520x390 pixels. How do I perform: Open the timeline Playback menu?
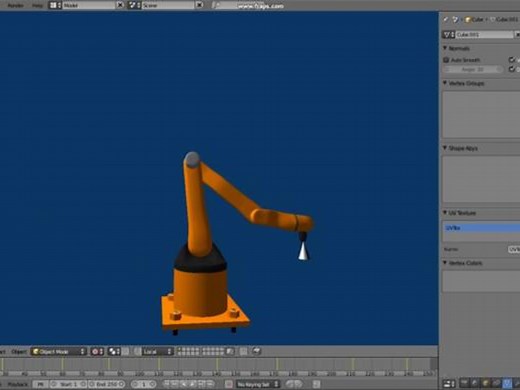(x=18, y=384)
